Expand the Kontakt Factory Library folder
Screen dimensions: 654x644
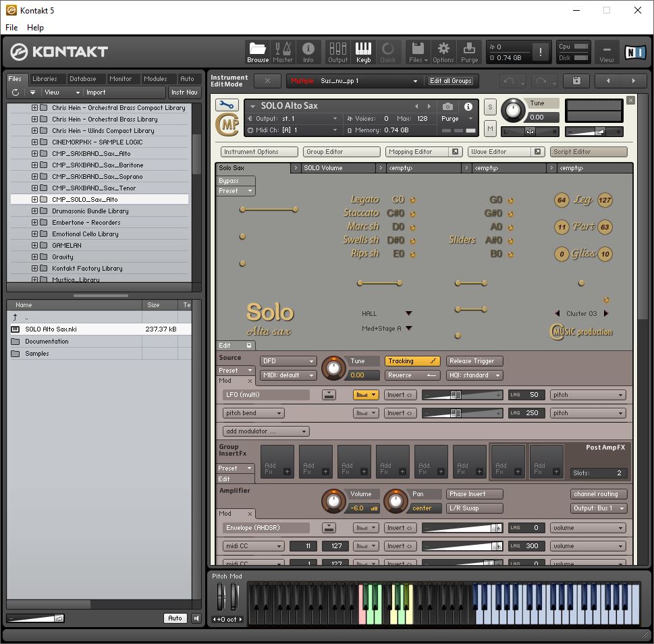(34, 268)
